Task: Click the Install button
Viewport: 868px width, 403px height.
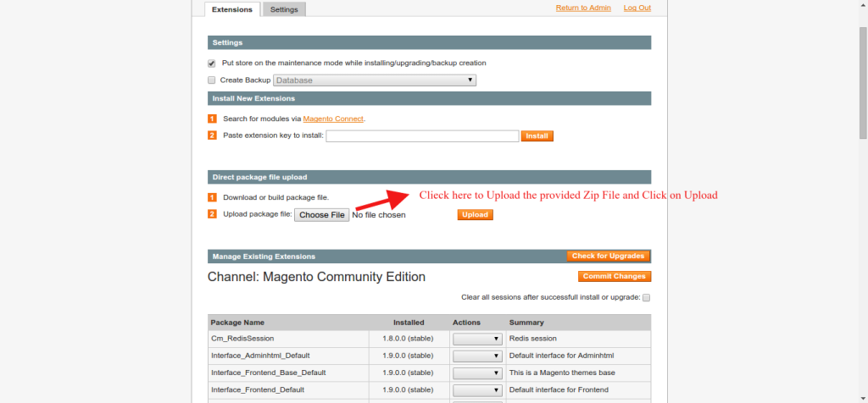Action: coord(537,136)
